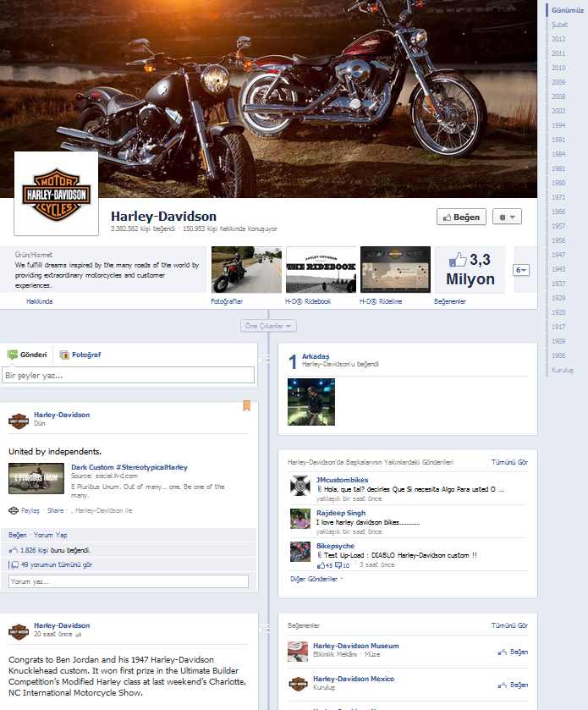Jump to 2003 in the timeline
Image resolution: width=588 pixels, height=710 pixels.
pyautogui.click(x=558, y=111)
